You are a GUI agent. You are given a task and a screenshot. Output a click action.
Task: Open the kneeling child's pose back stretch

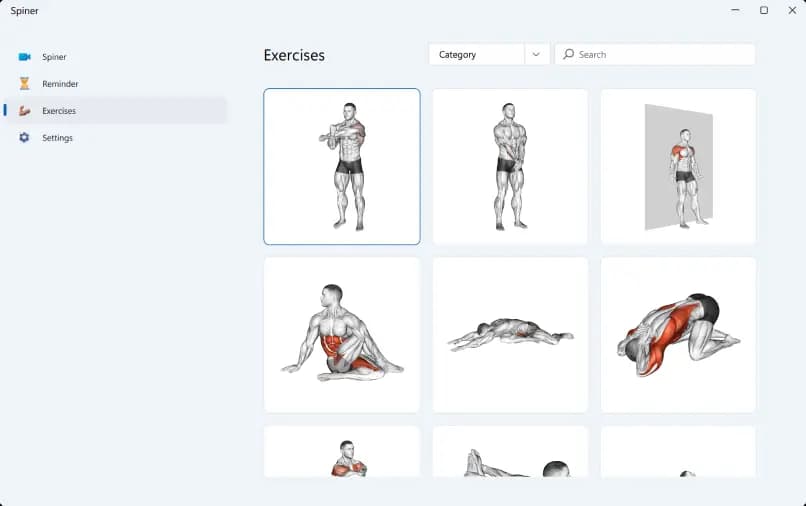point(679,335)
